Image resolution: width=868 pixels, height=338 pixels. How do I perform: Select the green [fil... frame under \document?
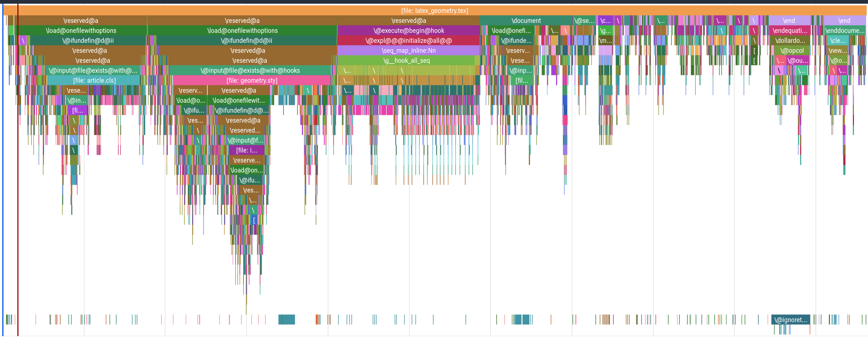click(522, 81)
